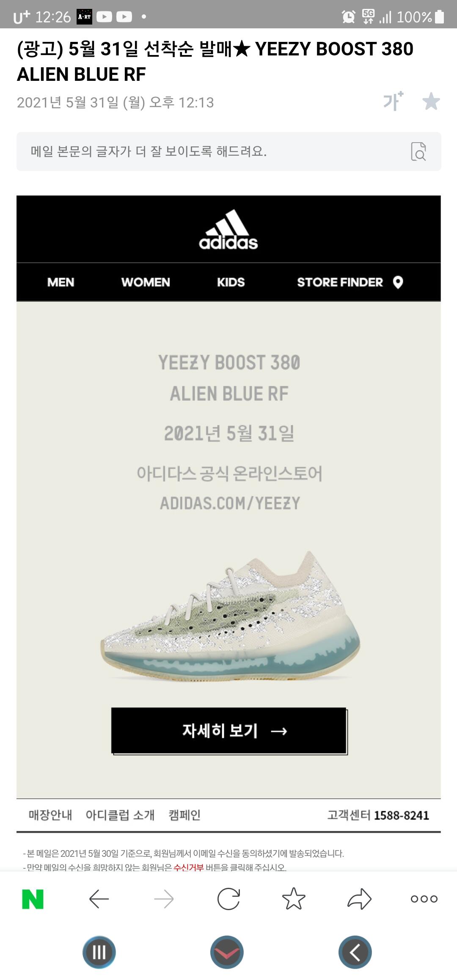457x980 pixels.
Task: Share the page with the share arrow
Action: coord(359,899)
